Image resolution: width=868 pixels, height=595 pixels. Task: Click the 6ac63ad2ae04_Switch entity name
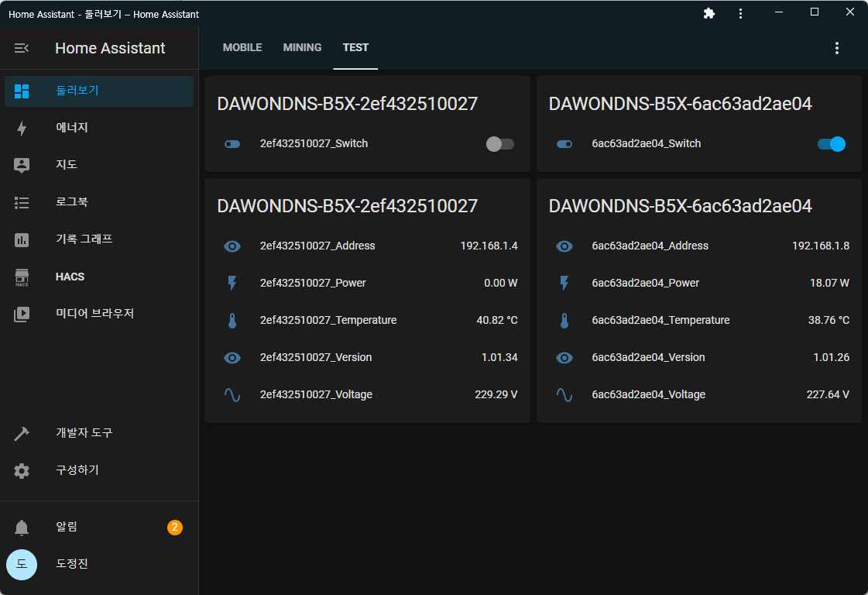pos(646,143)
